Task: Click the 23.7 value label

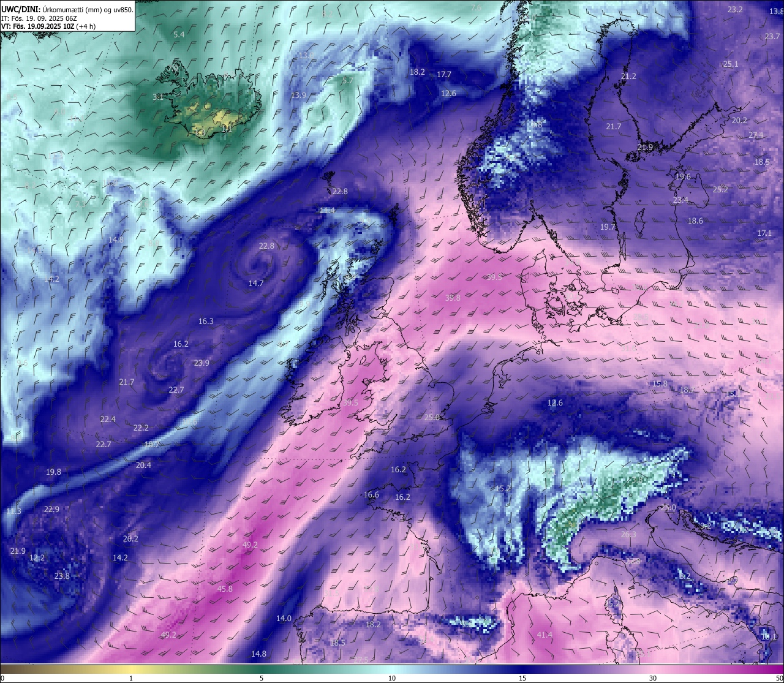Action: point(772,36)
